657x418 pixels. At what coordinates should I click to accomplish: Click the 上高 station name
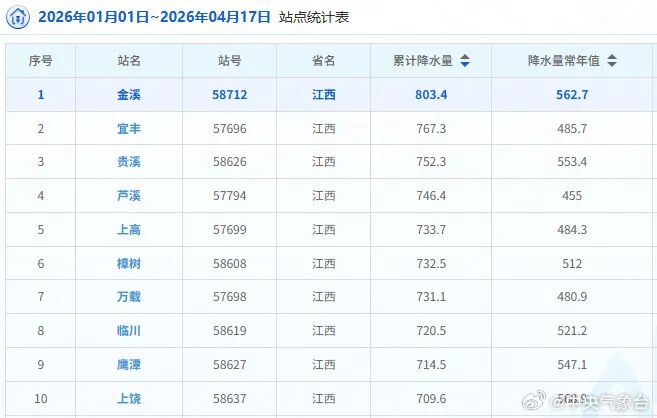(129, 230)
